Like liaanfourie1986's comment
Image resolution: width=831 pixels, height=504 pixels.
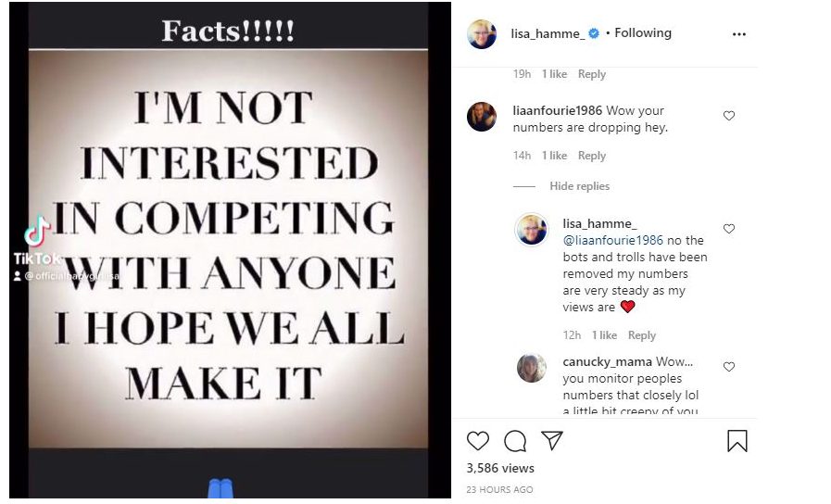click(x=729, y=117)
